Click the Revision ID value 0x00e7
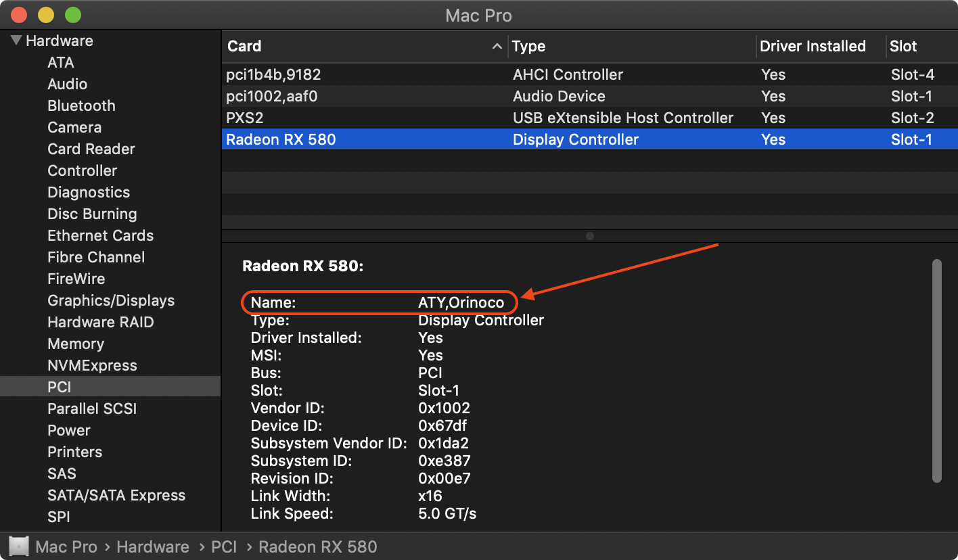This screenshot has width=958, height=560. click(444, 479)
